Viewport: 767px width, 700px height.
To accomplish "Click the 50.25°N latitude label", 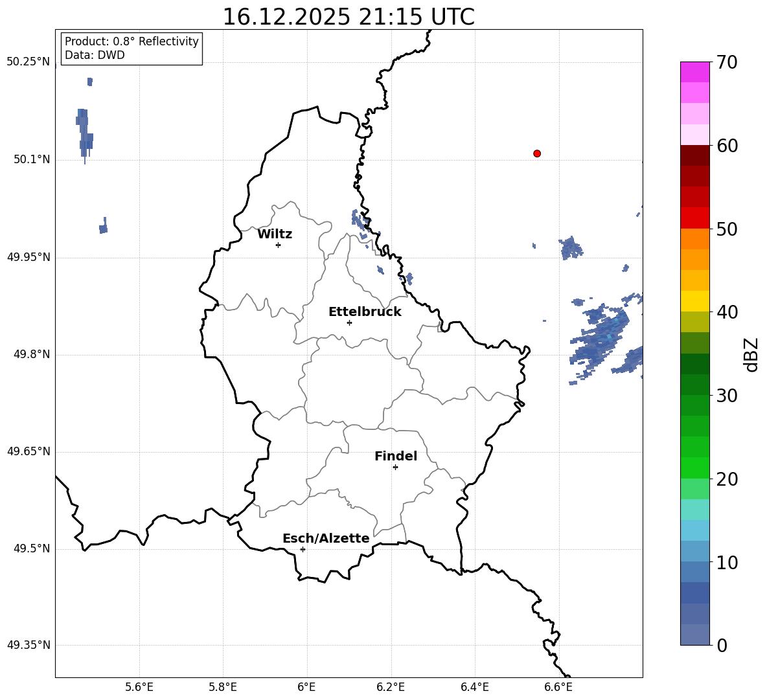I will [29, 62].
